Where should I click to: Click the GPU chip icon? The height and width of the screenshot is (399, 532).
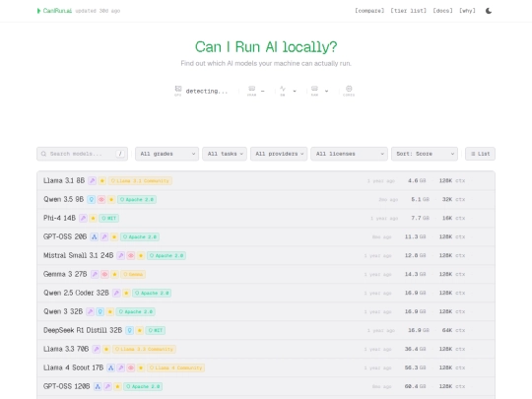coord(178,89)
